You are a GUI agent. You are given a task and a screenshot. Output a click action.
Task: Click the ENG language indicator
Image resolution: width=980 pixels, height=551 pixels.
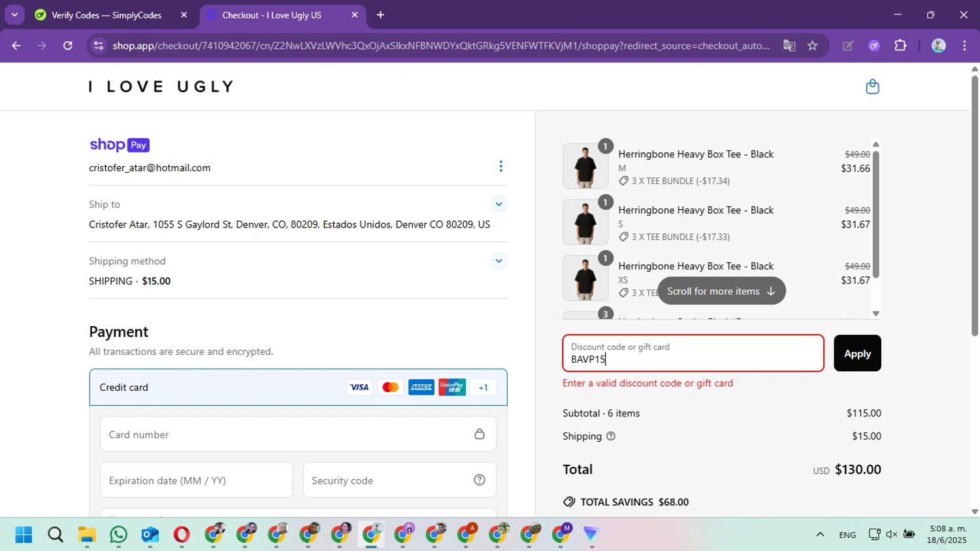pyautogui.click(x=847, y=535)
